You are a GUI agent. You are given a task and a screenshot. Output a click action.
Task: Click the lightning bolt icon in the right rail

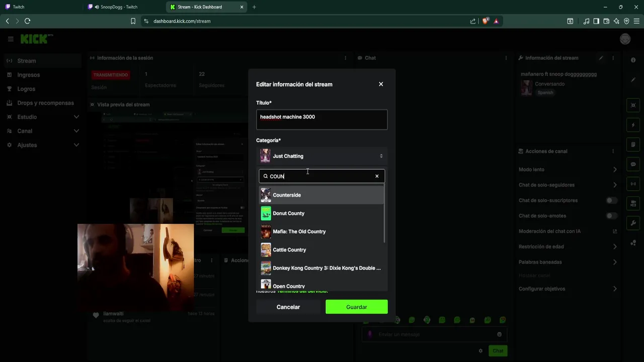click(633, 125)
